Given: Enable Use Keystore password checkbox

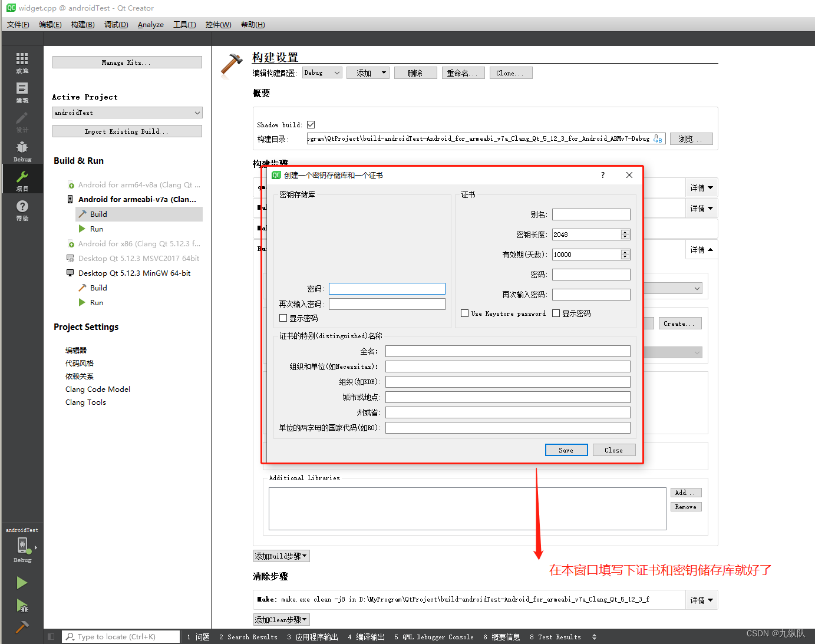Looking at the screenshot, I should click(464, 313).
